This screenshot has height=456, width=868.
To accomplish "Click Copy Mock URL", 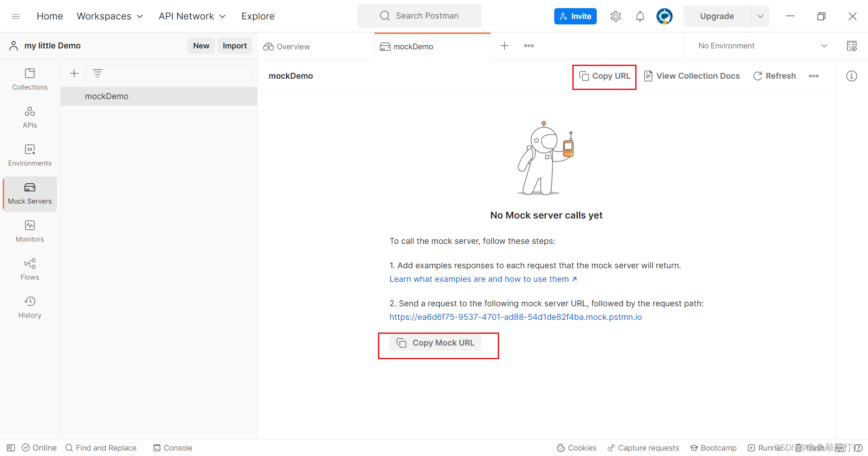I will click(x=435, y=342).
